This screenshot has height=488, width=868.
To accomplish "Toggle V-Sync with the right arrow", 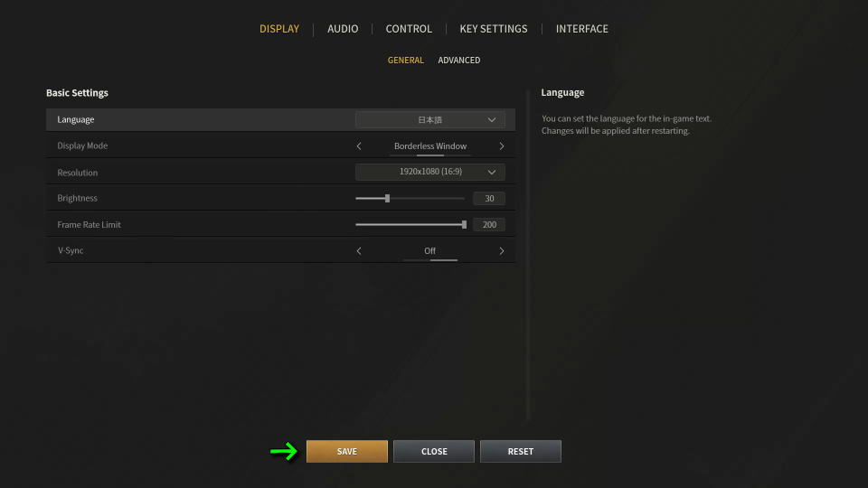I will (x=502, y=250).
